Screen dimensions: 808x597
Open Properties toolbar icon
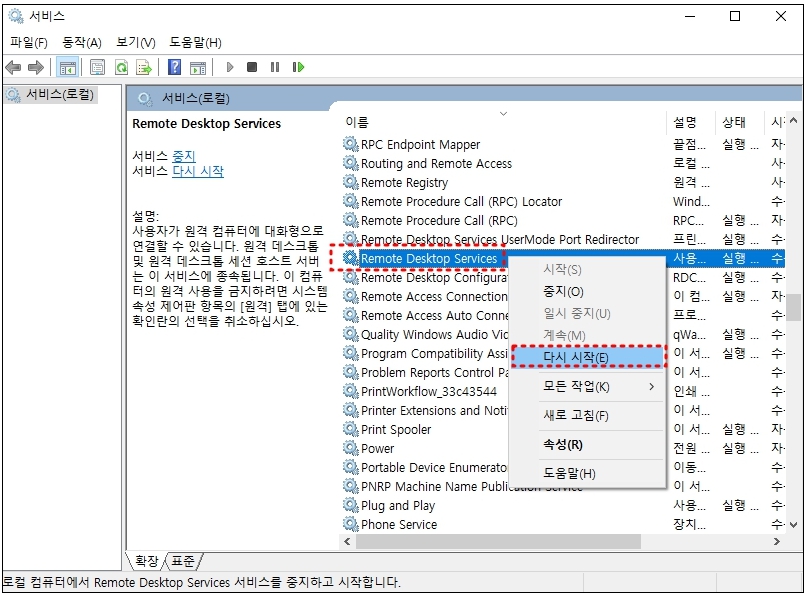coord(97,67)
